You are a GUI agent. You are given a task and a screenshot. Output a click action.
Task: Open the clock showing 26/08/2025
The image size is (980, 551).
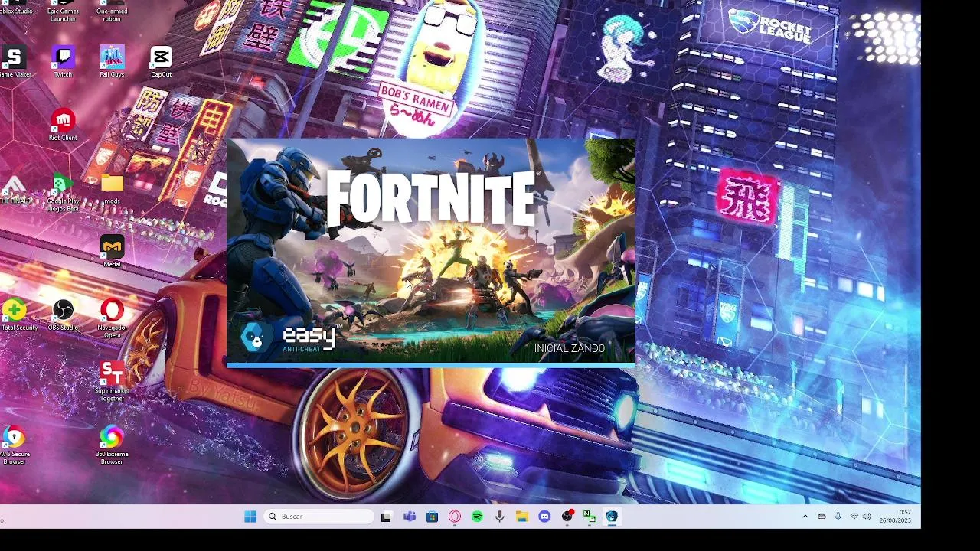tap(895, 517)
